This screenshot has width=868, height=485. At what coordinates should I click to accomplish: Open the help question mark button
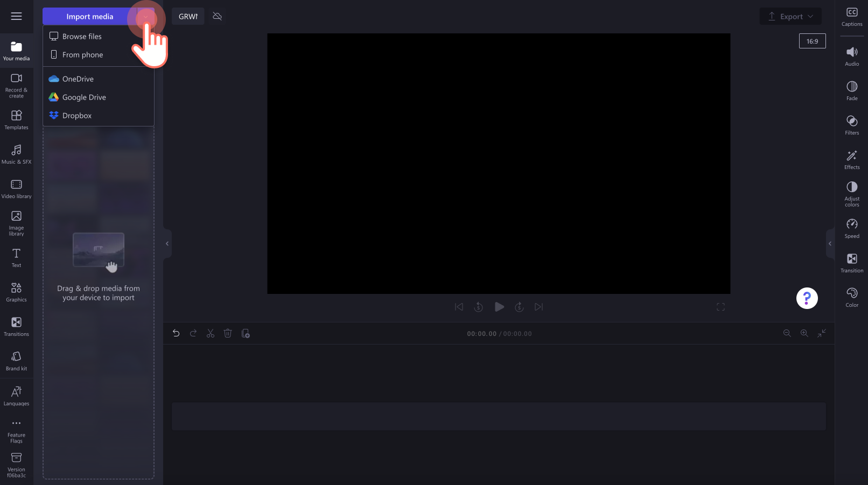(807, 298)
